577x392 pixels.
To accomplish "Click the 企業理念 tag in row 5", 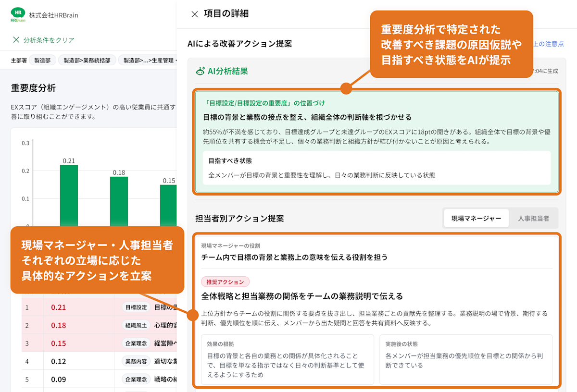I will 136,380.
